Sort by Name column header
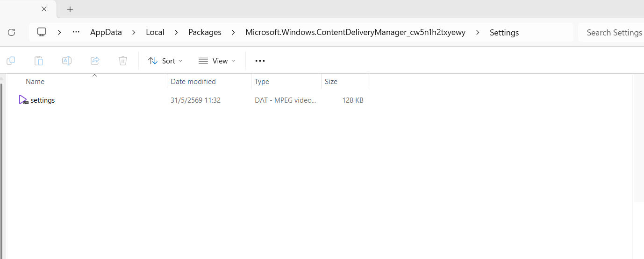644x259 pixels. (x=35, y=81)
